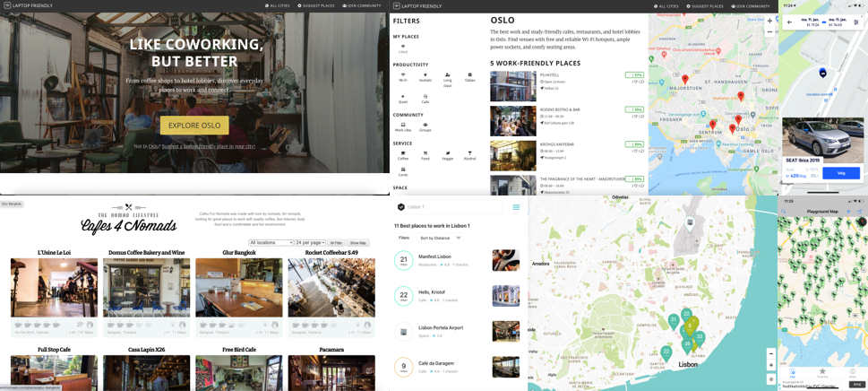Viewport: 868px width, 391px height.
Task: Click the blue car marker on the rental map
Action: click(822, 73)
